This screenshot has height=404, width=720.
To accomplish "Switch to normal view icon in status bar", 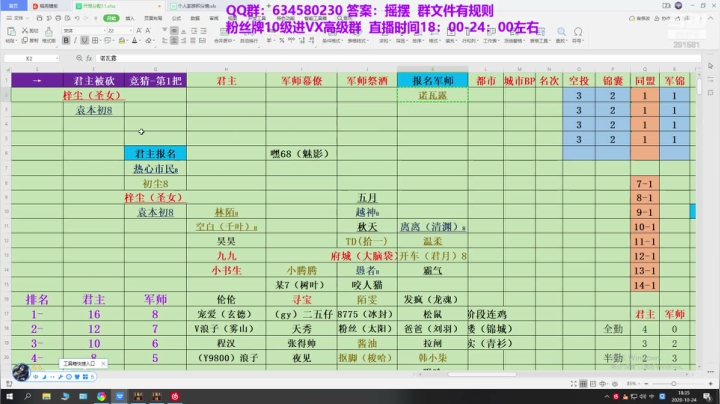I will [x=583, y=383].
